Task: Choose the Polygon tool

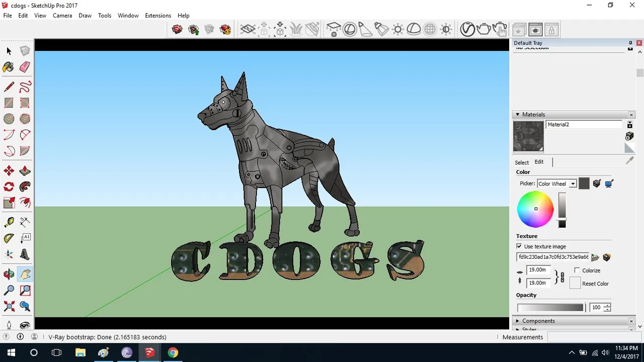Action: point(25,119)
